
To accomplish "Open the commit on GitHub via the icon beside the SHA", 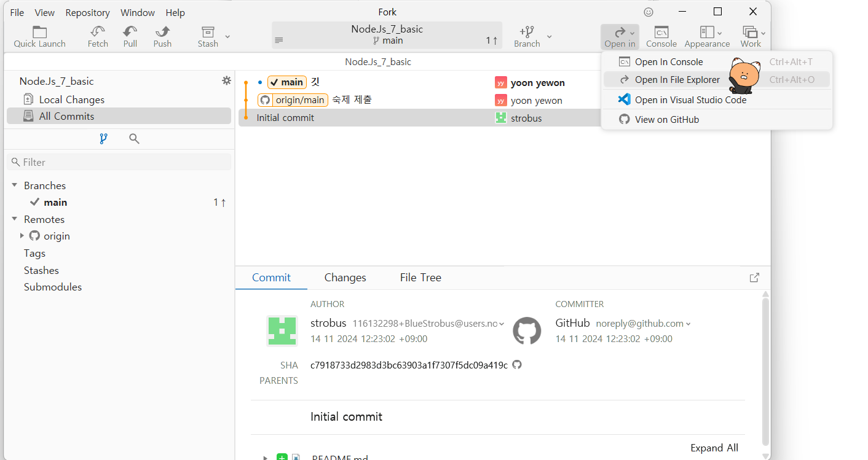I will tap(517, 364).
